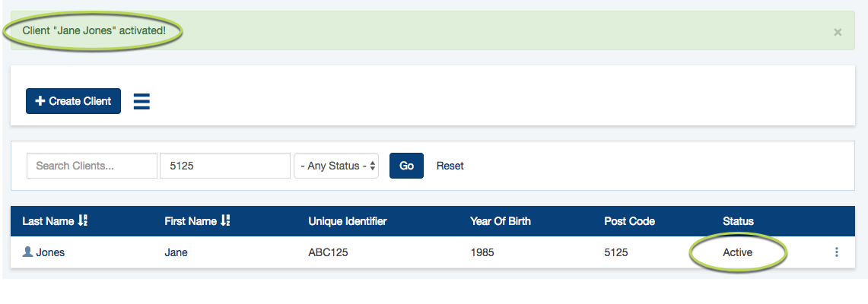Click the Active status cell
This screenshot has width=868, height=304.
click(x=737, y=252)
